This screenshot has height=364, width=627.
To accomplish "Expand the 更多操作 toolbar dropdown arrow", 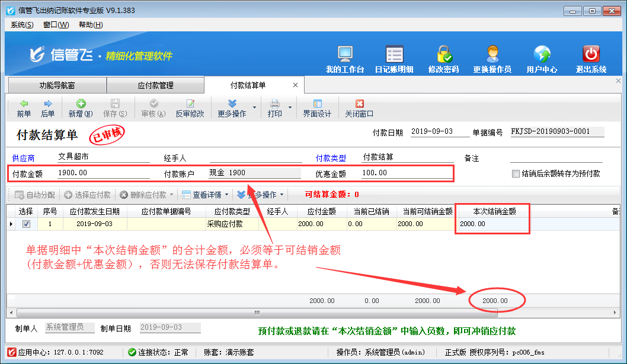I will click(x=255, y=108).
